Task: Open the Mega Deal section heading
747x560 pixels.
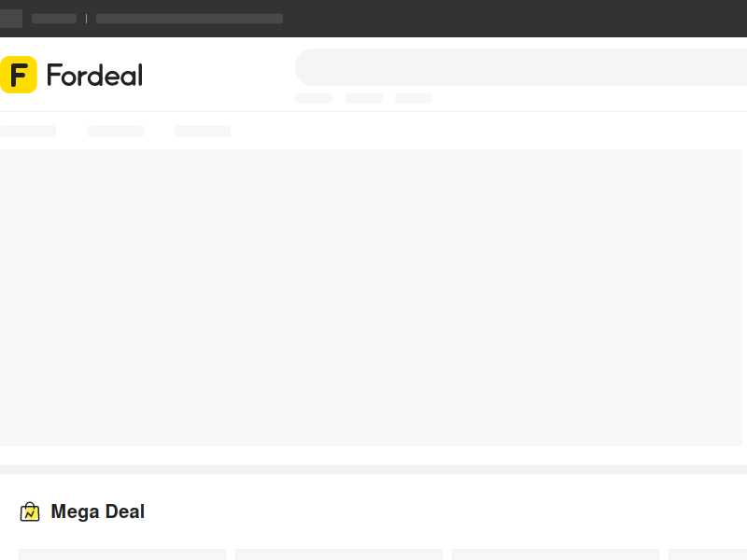Action: (x=98, y=511)
